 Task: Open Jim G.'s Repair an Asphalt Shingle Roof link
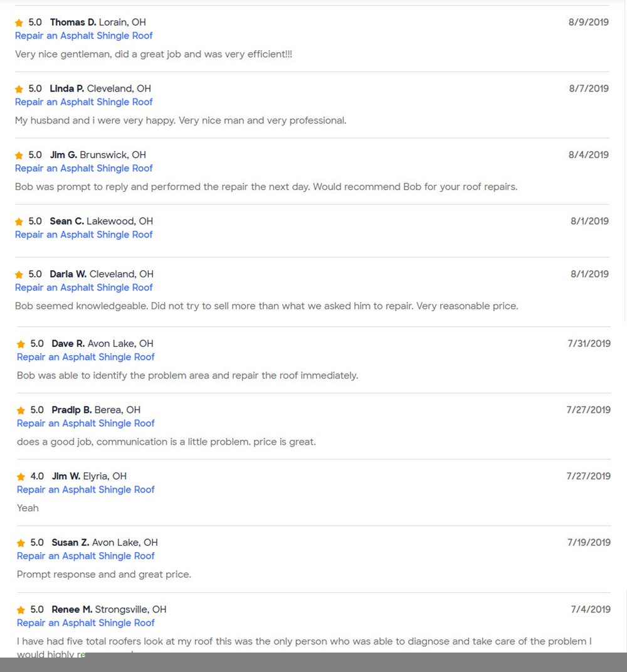click(x=83, y=168)
